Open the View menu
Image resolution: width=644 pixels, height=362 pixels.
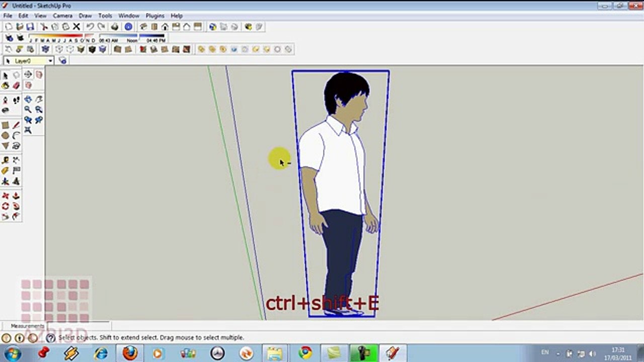tap(40, 16)
